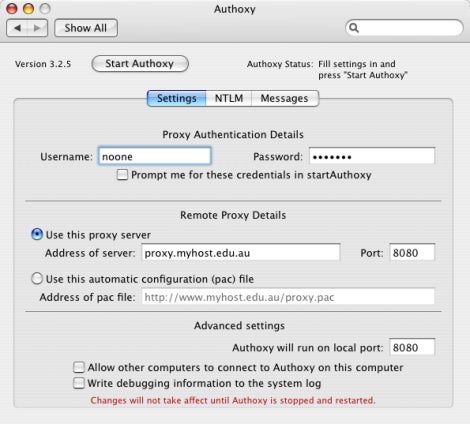
Task: Go forward with the right arrow icon
Action: pyautogui.click(x=37, y=28)
